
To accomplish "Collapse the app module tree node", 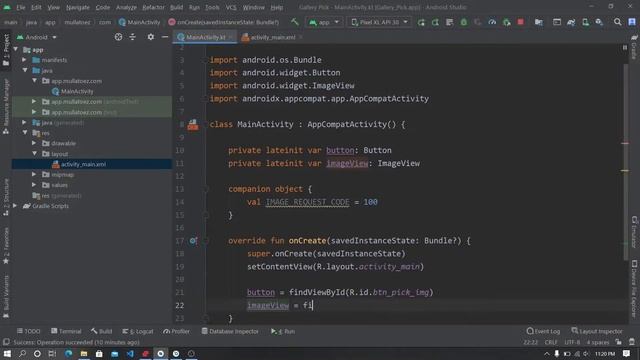I will (x=16, y=49).
